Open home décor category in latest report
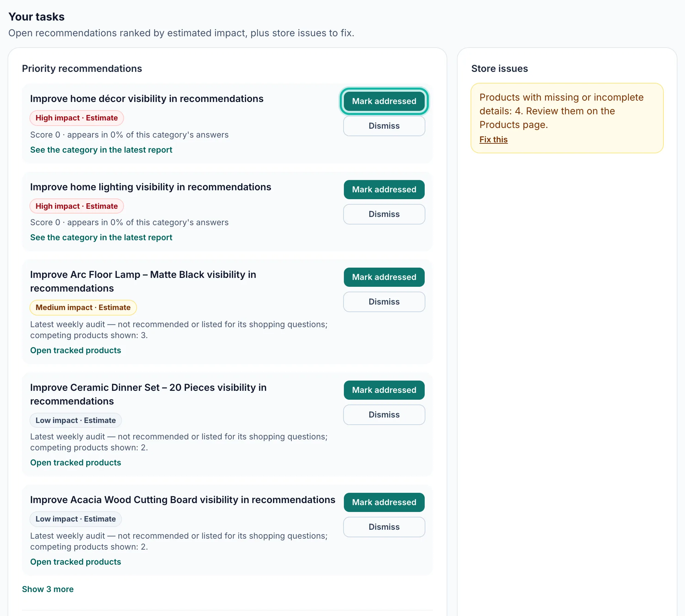The image size is (685, 616). pyautogui.click(x=101, y=150)
